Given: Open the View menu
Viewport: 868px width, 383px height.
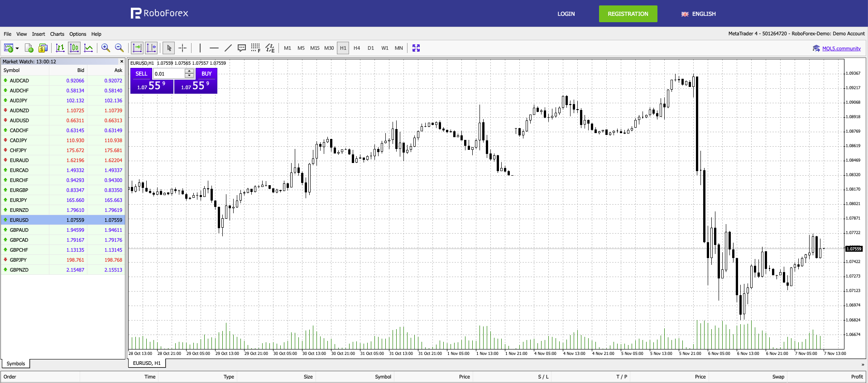Looking at the screenshot, I should click(x=22, y=34).
